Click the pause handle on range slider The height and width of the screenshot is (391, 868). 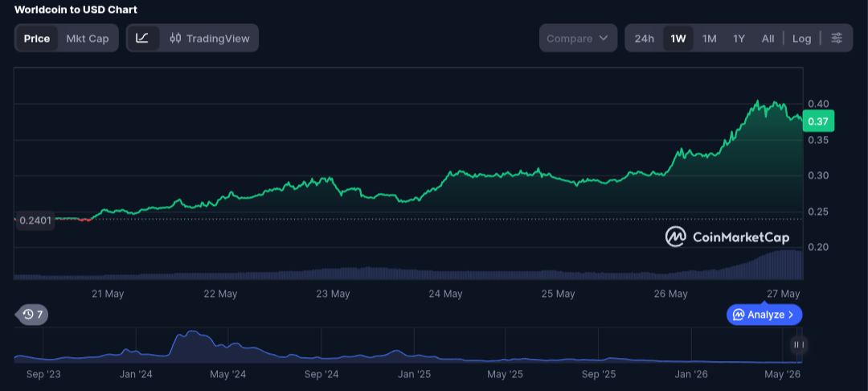pyautogui.click(x=798, y=345)
